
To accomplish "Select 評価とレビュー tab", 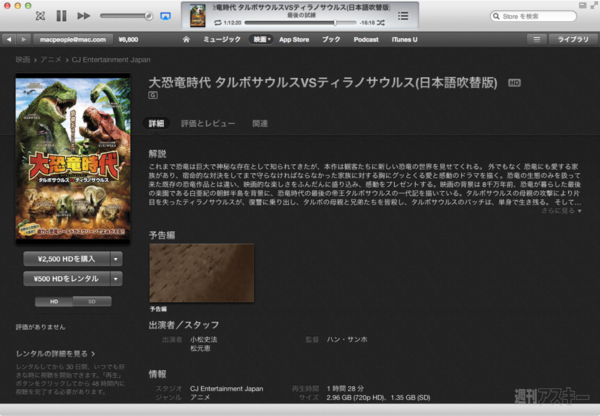I will tap(208, 123).
